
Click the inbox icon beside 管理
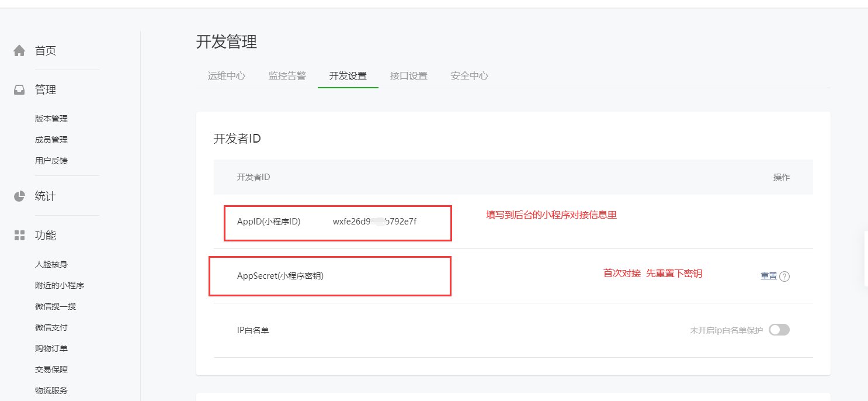19,90
